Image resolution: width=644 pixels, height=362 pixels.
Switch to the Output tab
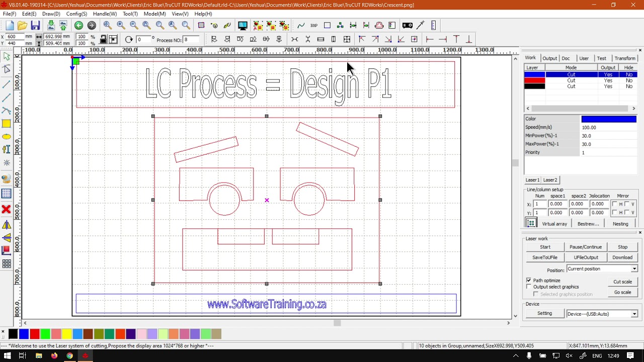click(x=549, y=58)
